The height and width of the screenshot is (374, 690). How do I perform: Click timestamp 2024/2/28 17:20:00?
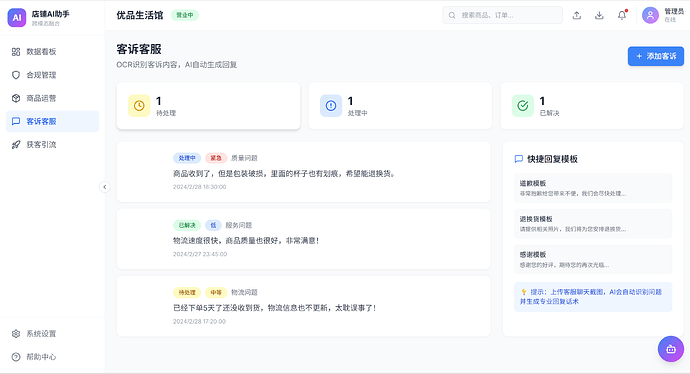[199, 322]
